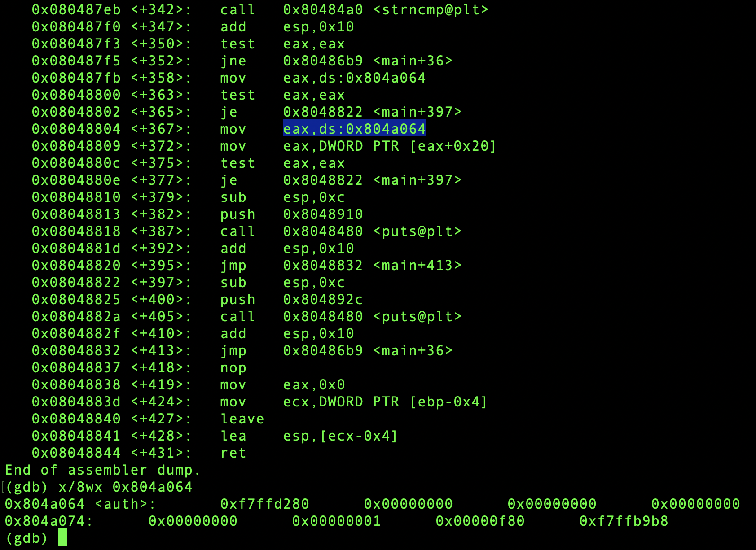Select the push 0x8048910 operand

(323, 214)
